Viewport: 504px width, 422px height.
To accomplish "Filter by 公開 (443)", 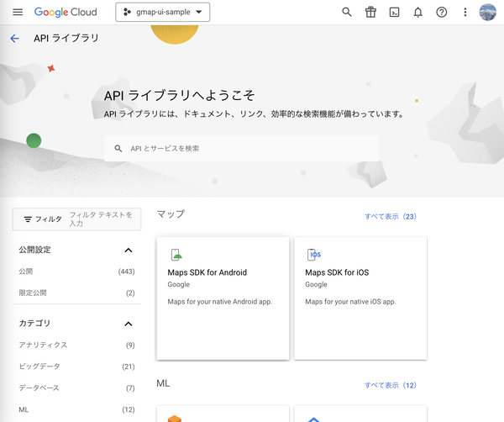I will pos(76,272).
